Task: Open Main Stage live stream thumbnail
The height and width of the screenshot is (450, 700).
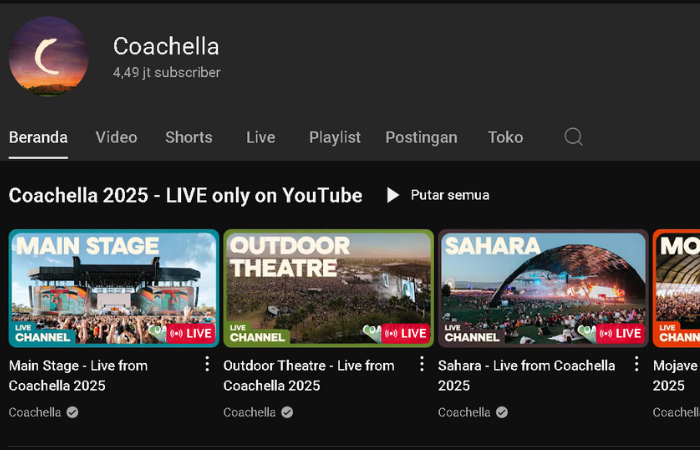Action: [114, 288]
